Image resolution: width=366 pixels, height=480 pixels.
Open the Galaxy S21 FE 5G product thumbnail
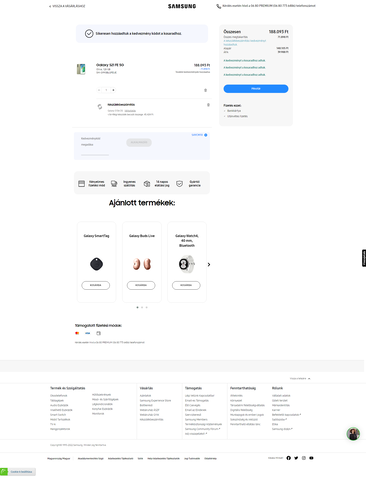(81, 69)
